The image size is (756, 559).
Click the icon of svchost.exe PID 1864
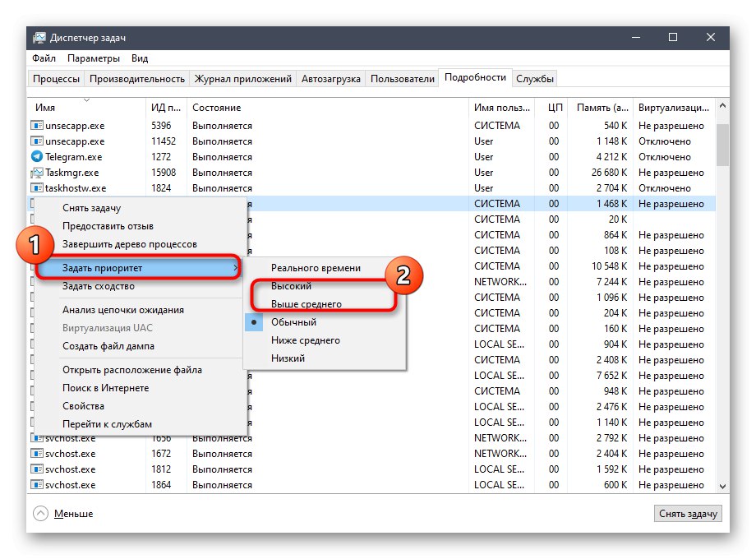[x=37, y=485]
